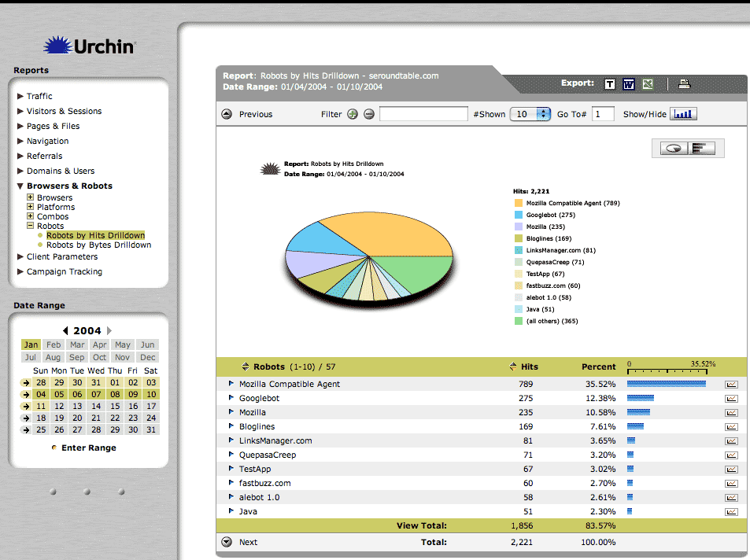
Task: Collapse Browsers & Robots section
Action: click(20, 186)
